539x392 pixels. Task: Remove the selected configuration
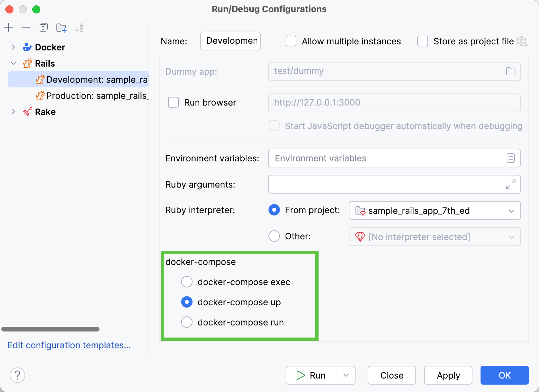(26, 27)
